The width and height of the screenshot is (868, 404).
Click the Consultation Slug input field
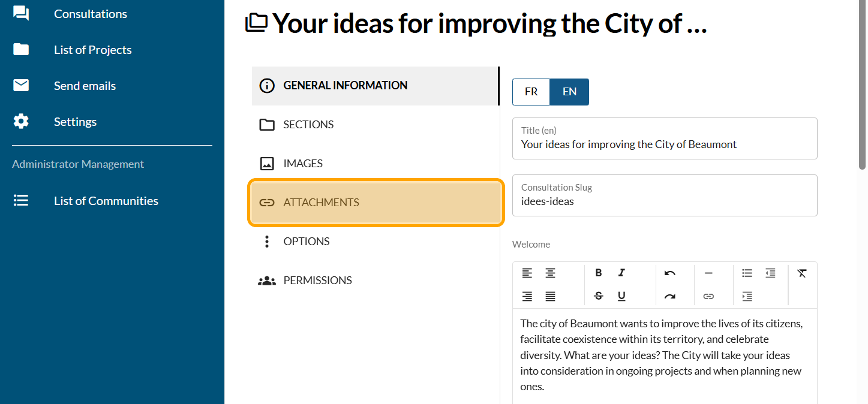(665, 201)
